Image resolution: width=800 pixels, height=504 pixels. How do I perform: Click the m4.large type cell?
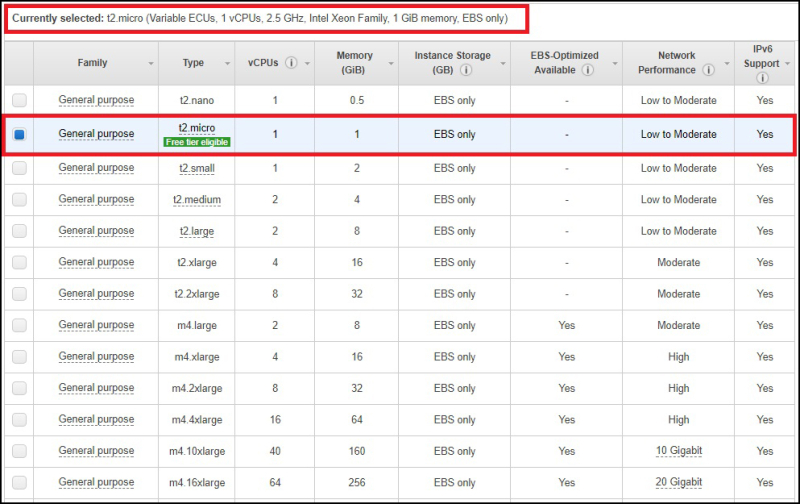pos(197,325)
